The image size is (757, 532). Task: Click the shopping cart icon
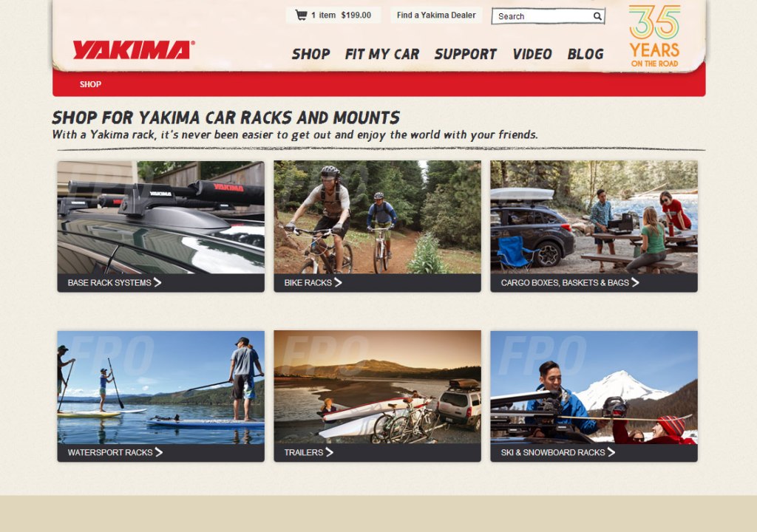pyautogui.click(x=301, y=15)
